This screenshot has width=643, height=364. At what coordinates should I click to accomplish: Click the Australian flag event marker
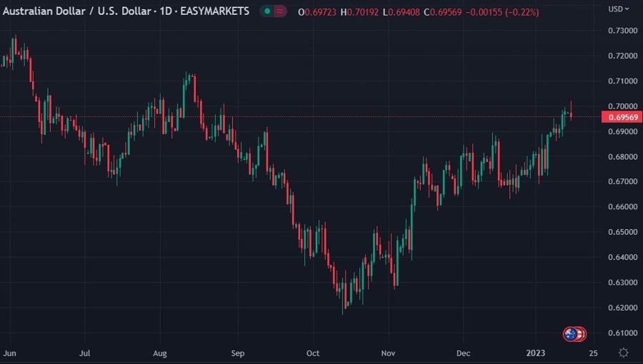[x=569, y=333]
